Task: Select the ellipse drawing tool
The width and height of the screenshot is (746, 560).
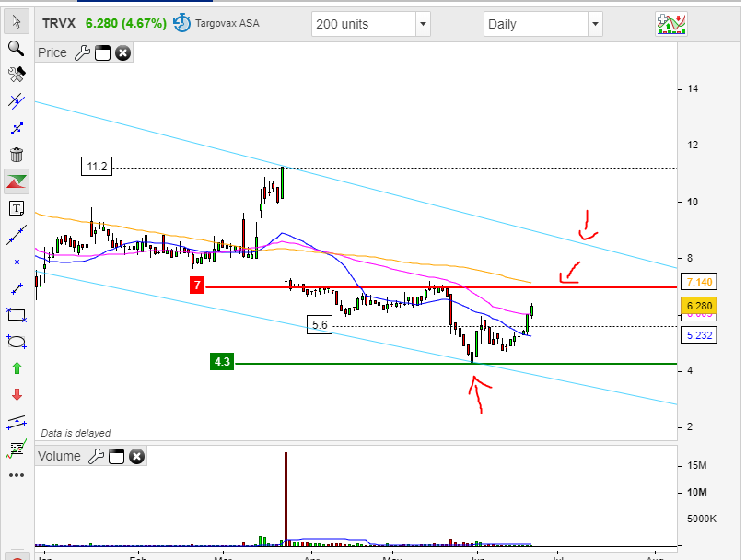Action: (x=16, y=341)
